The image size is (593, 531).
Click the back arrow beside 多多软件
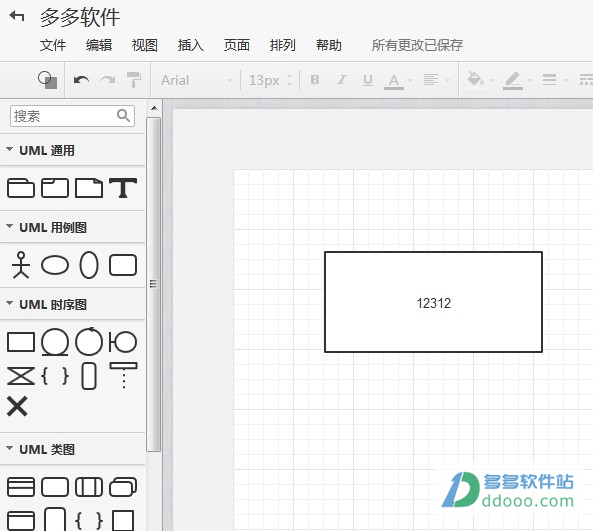point(17,16)
